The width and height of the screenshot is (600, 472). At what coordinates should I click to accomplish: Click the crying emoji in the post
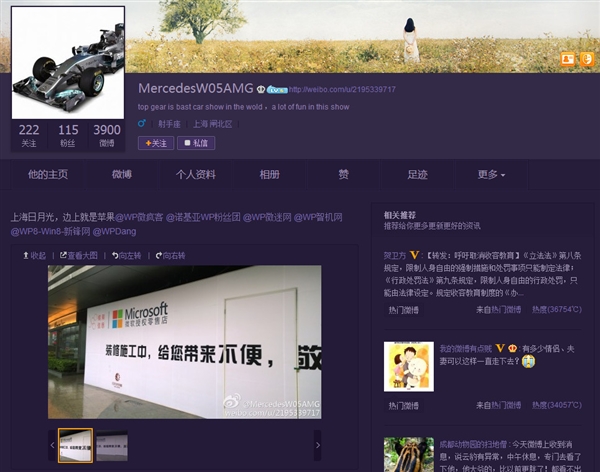pyautogui.click(x=528, y=361)
